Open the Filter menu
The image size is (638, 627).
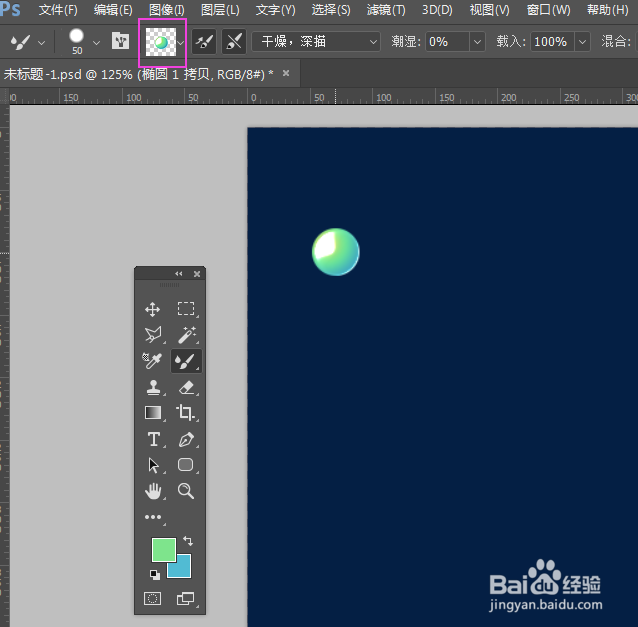pyautogui.click(x=386, y=10)
